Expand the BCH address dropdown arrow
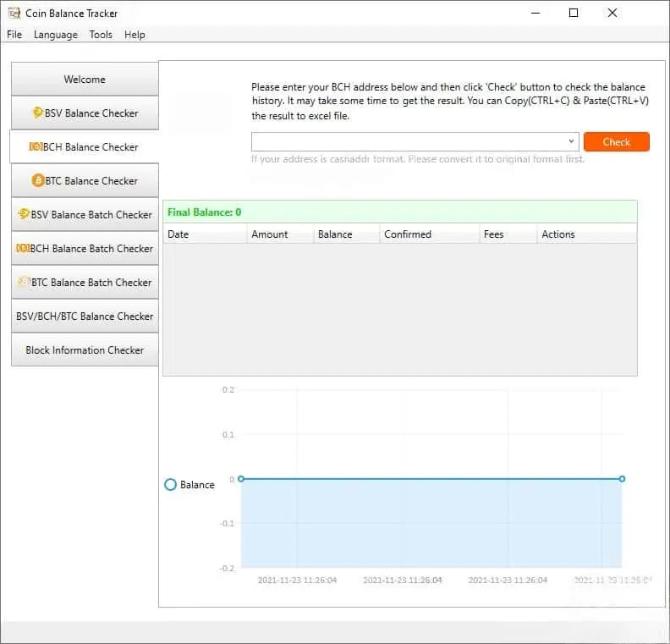The width and height of the screenshot is (670, 644). [x=571, y=141]
